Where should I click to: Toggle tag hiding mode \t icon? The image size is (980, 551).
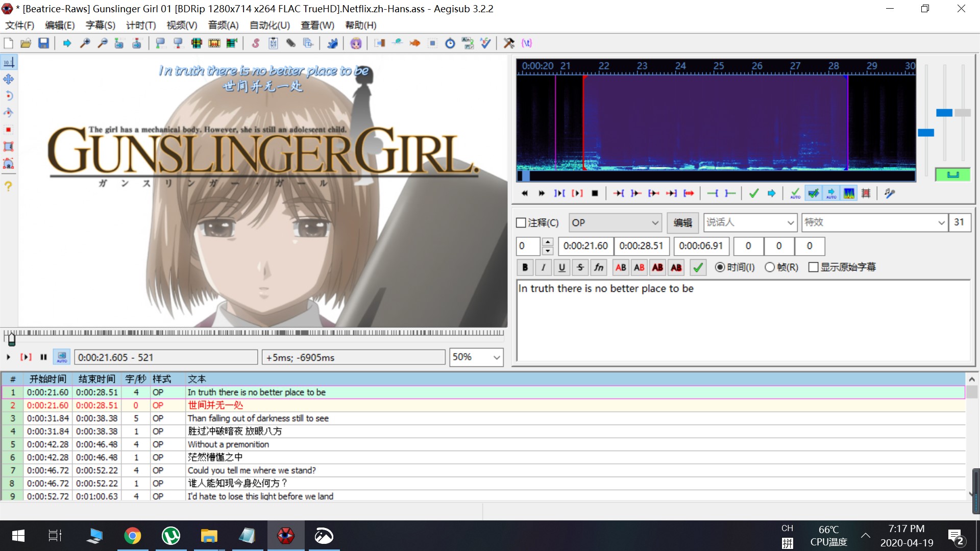[x=527, y=43]
